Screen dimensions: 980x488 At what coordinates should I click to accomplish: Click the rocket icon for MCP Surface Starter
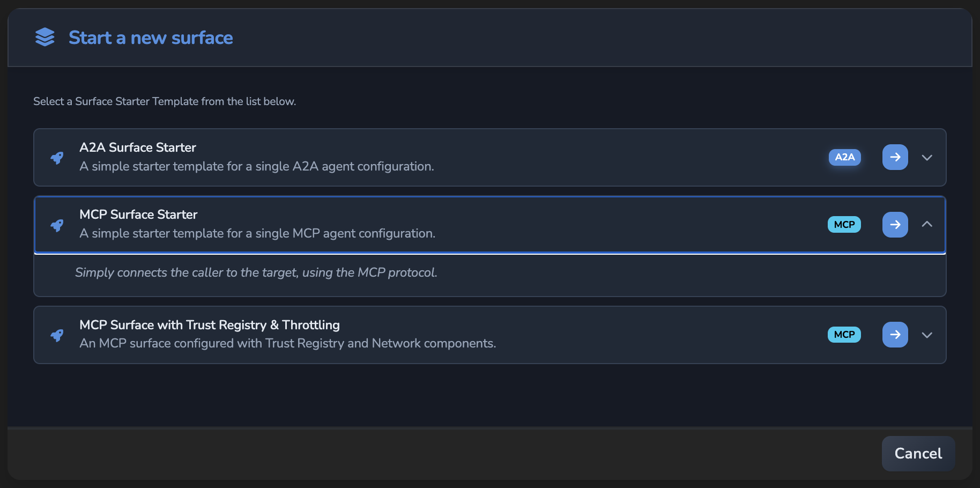coord(57,225)
